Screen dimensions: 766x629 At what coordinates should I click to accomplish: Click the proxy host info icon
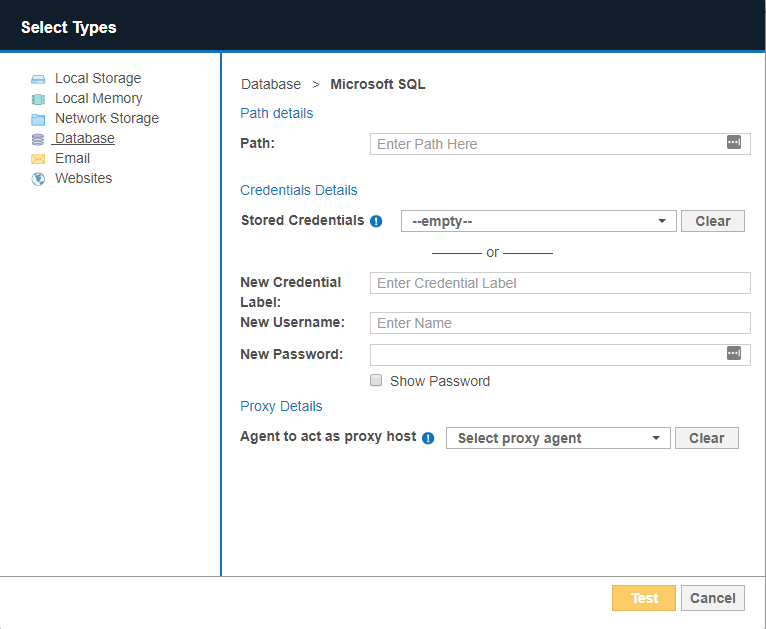pos(428,438)
